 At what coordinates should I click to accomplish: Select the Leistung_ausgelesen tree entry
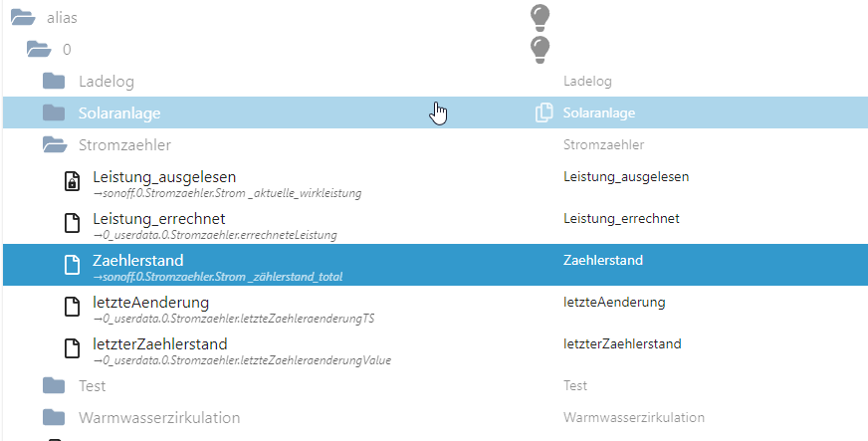tap(164, 177)
